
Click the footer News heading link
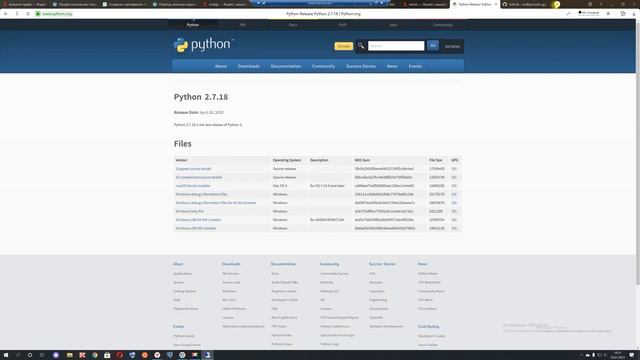point(422,264)
